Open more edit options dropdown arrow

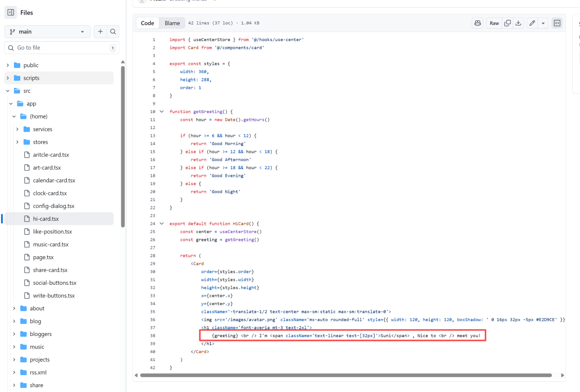(543, 23)
